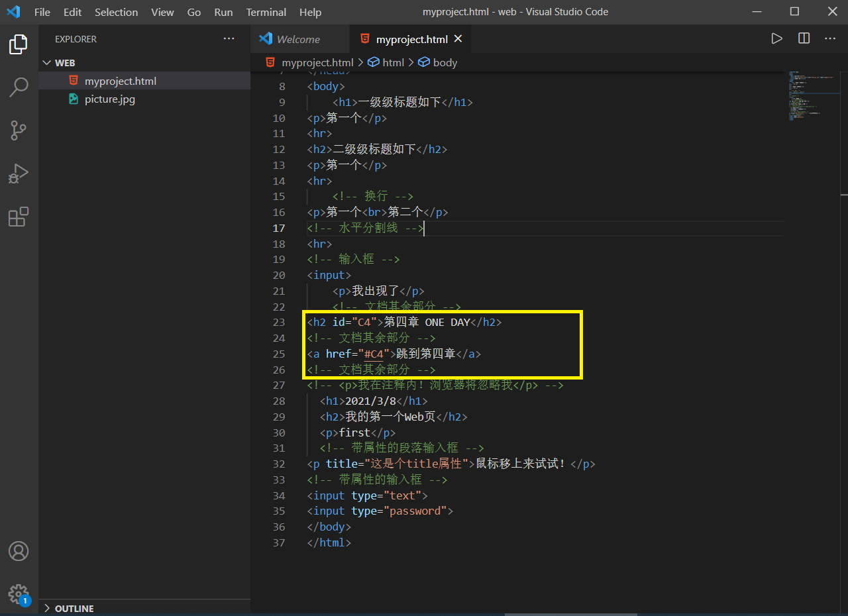Open the Accounts icon in activity bar
Screen dimensions: 848x616
pyautogui.click(x=19, y=551)
